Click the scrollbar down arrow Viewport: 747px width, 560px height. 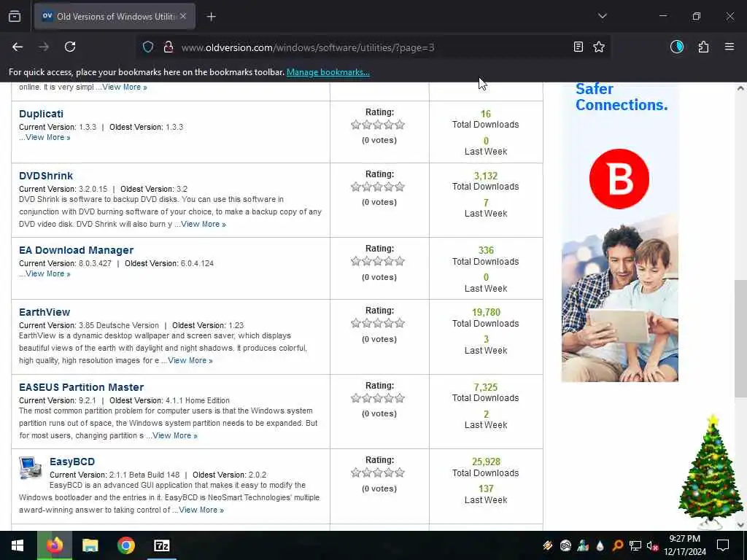(x=740, y=525)
